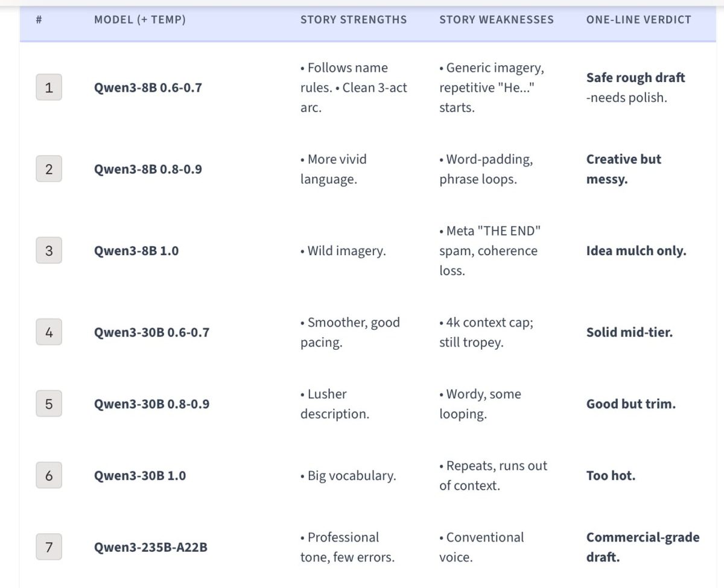
Task: Click the # column header
Action: pos(39,19)
